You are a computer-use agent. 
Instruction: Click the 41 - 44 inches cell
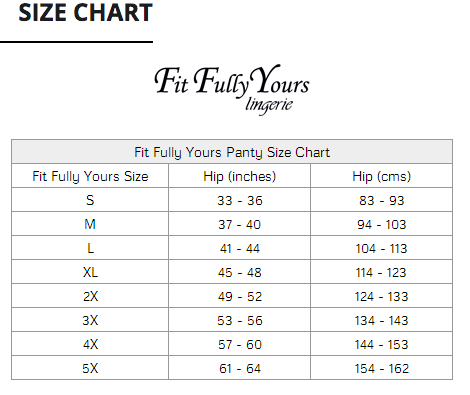(240, 248)
